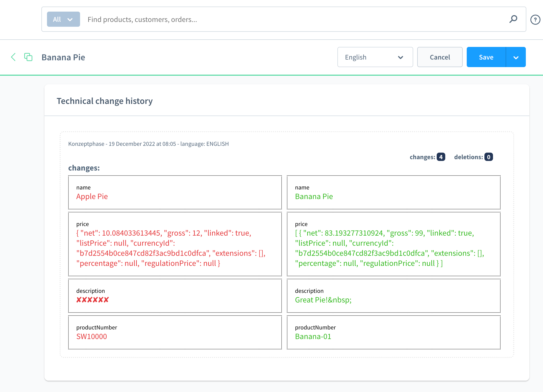Click the Technical change history section header
543x392 pixels.
click(x=105, y=101)
